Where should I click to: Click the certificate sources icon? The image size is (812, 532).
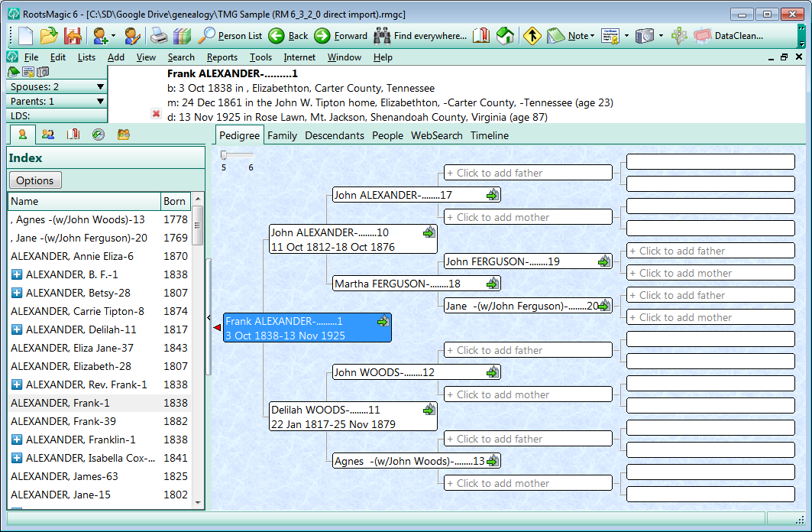[610, 36]
